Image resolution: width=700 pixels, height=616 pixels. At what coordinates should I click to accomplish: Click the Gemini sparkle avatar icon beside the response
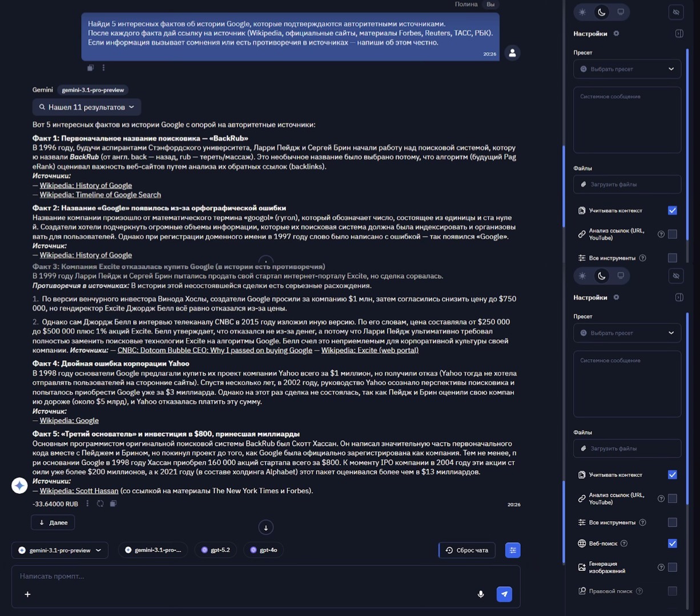19,485
